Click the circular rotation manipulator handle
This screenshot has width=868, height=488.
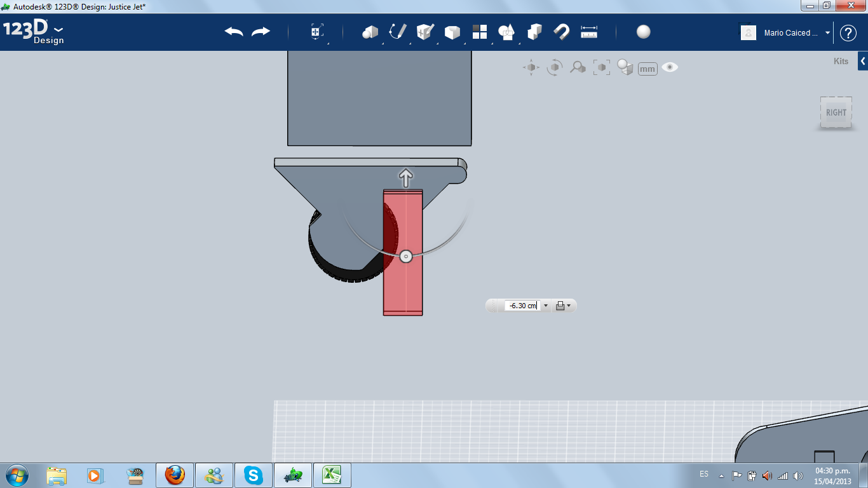point(406,257)
